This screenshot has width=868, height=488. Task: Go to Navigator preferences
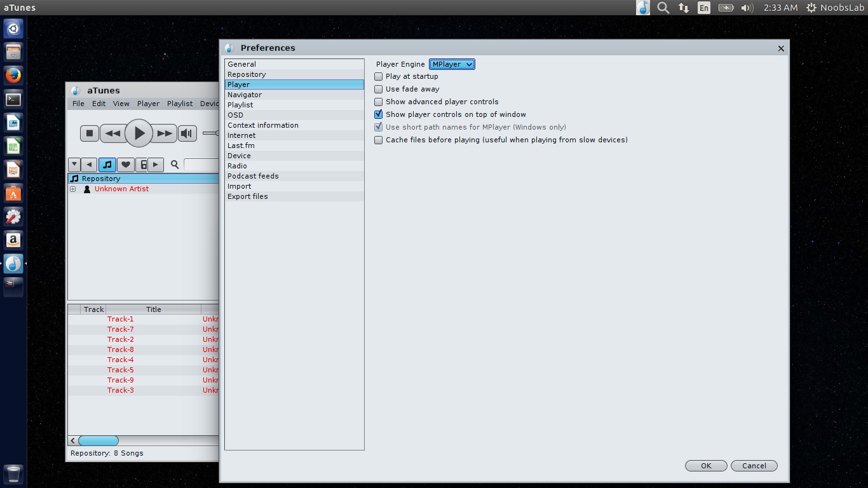point(294,95)
